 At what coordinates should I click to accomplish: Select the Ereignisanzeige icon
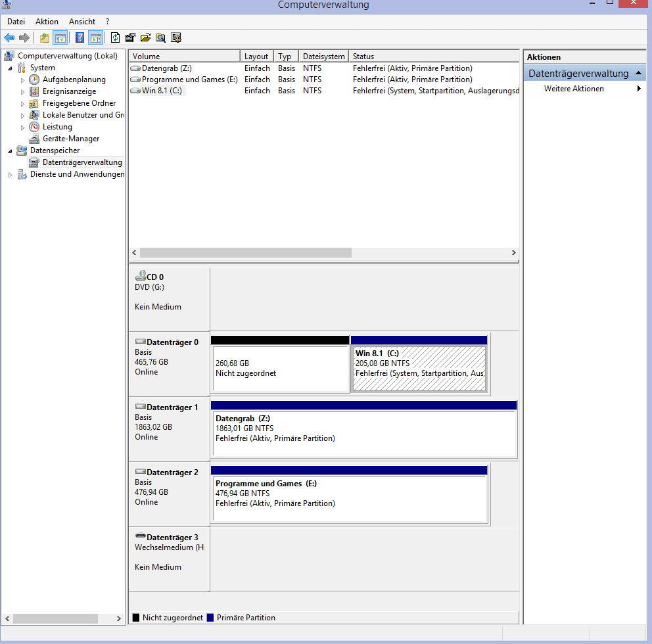click(x=34, y=91)
